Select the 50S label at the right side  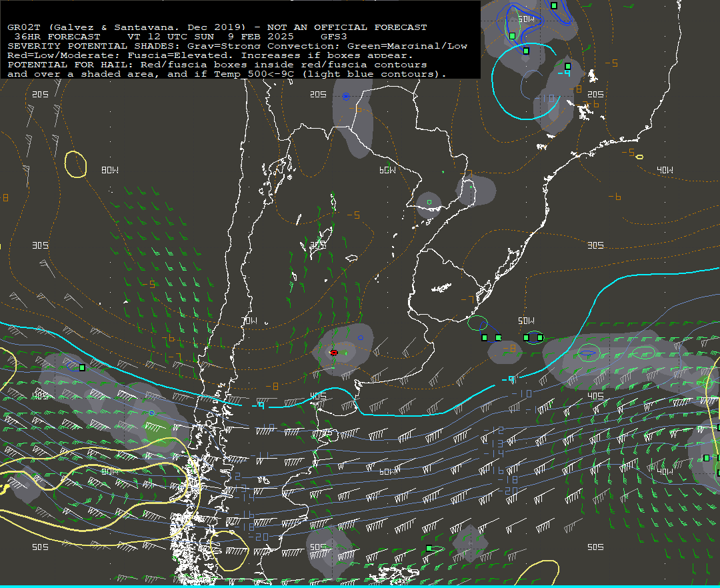tap(595, 547)
